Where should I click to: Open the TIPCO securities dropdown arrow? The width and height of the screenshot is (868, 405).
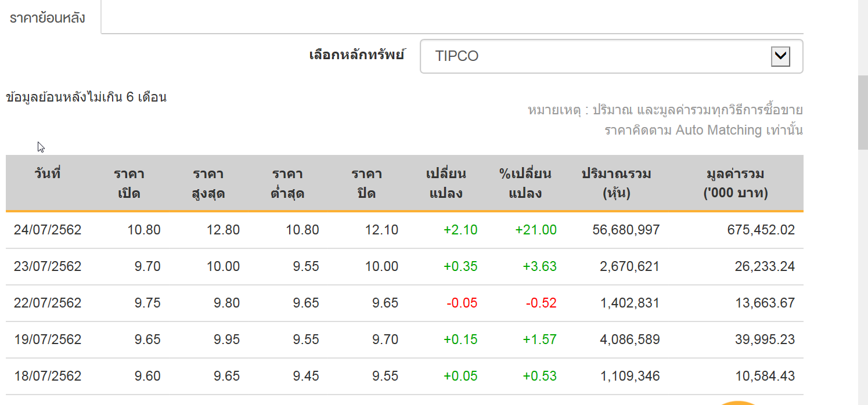780,56
